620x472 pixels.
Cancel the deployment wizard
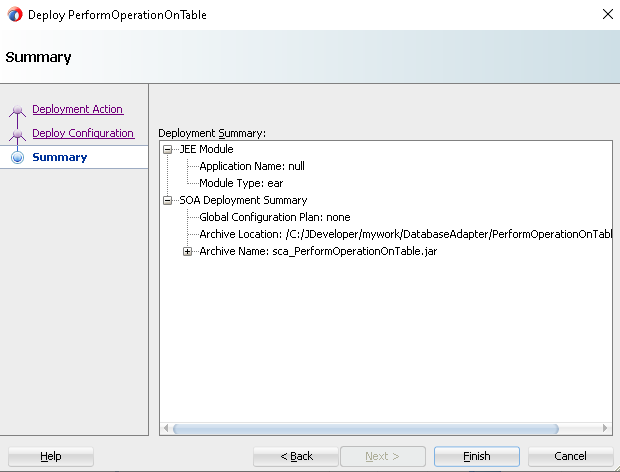[x=571, y=456]
